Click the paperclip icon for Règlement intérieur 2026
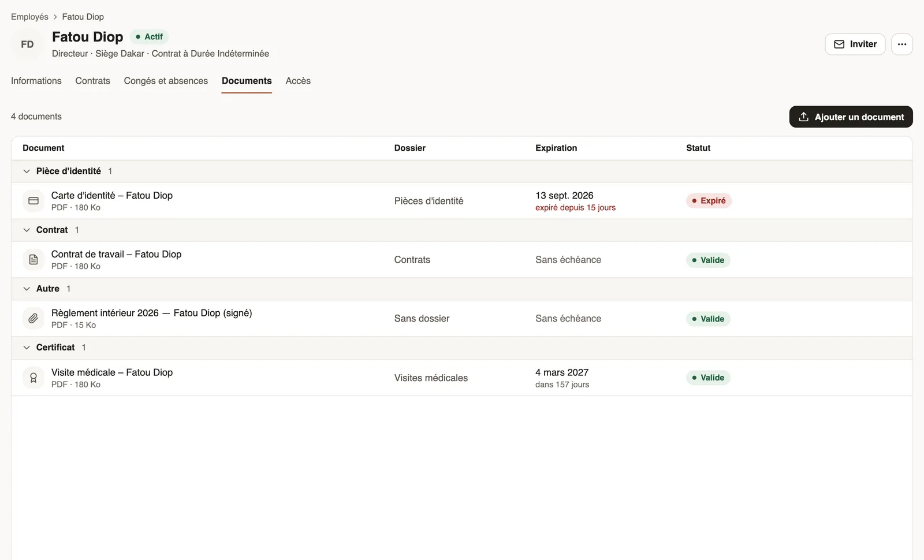Screen dimensions: 924x560 tap(33, 319)
